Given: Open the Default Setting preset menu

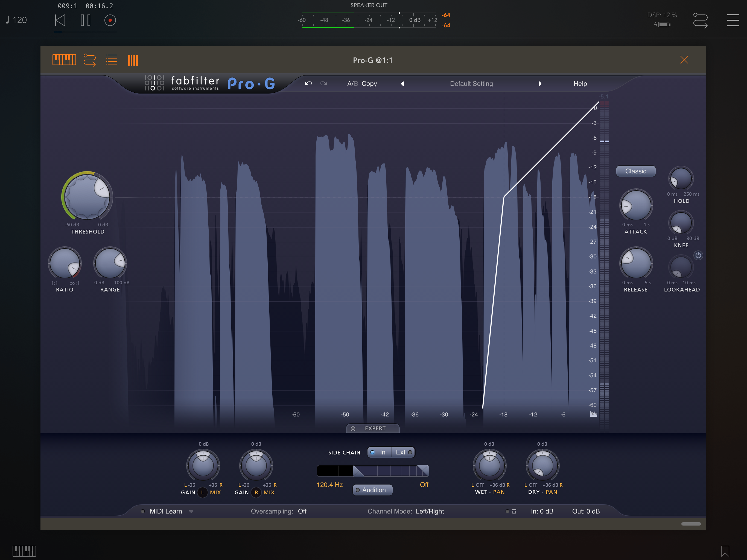Looking at the screenshot, I should click(471, 83).
